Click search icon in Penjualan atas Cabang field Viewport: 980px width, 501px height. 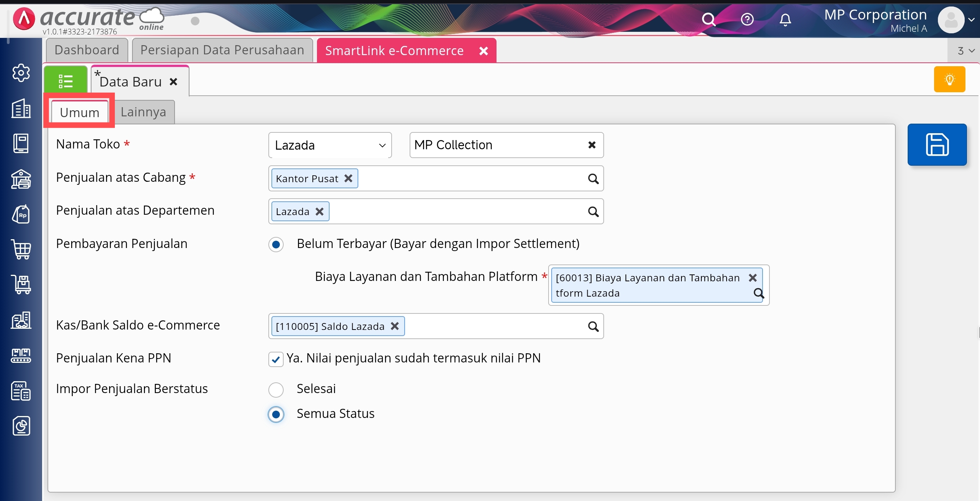[593, 179]
